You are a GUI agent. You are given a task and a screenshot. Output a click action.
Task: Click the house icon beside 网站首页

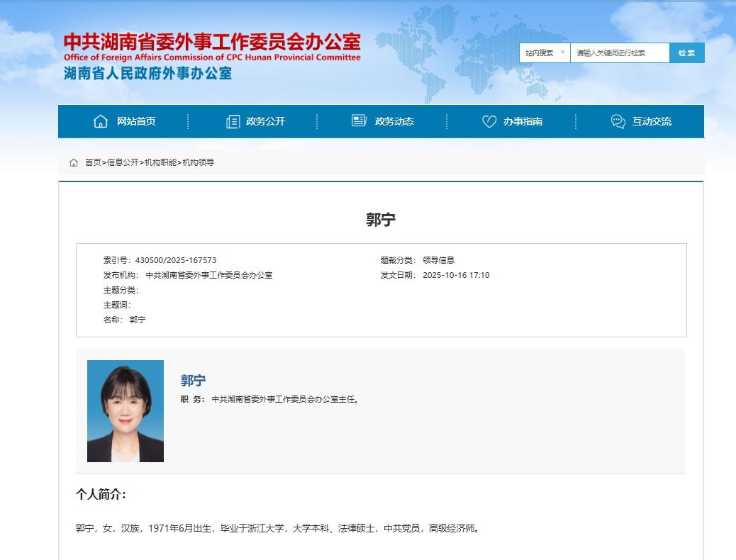[101, 121]
